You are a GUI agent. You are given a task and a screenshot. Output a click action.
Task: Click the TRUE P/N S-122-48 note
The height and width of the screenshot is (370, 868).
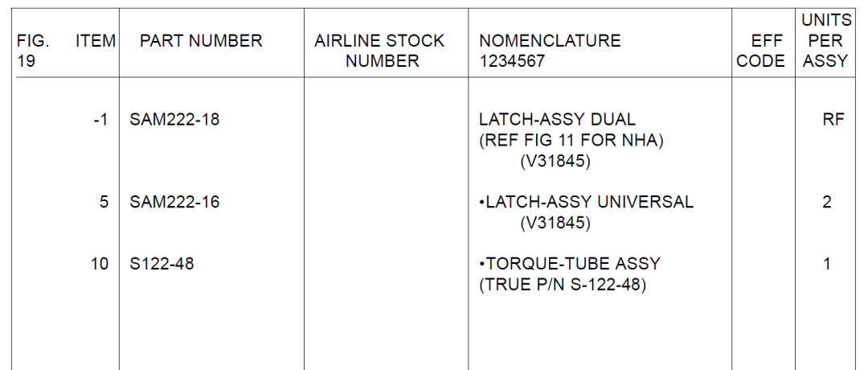[x=563, y=286]
